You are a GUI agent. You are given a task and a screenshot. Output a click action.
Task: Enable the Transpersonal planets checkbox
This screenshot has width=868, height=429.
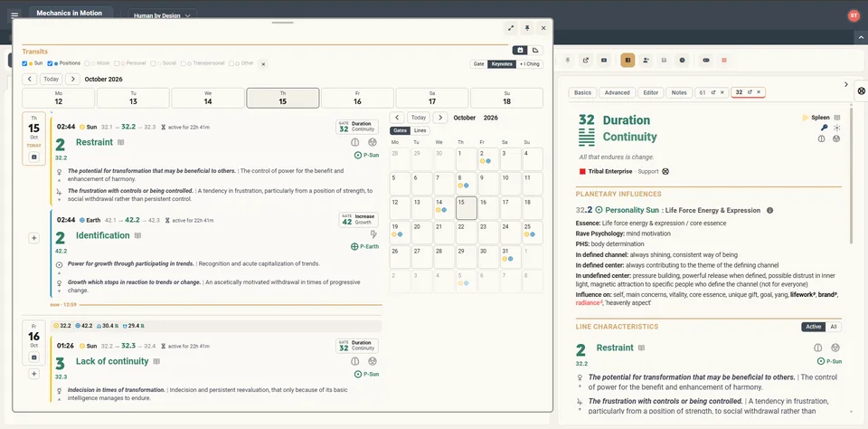coord(183,63)
